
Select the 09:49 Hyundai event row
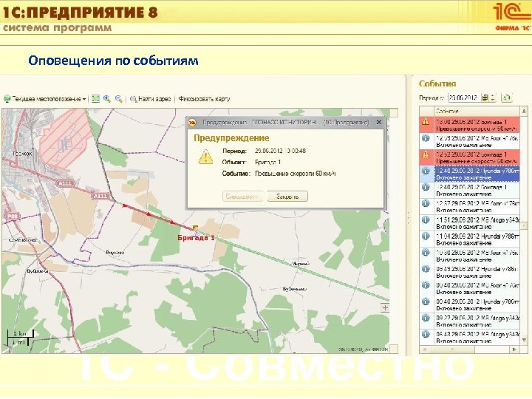pos(469,271)
